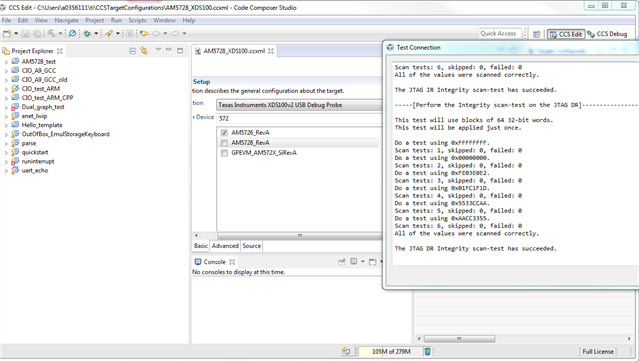Click the Full License status text

pos(598,351)
